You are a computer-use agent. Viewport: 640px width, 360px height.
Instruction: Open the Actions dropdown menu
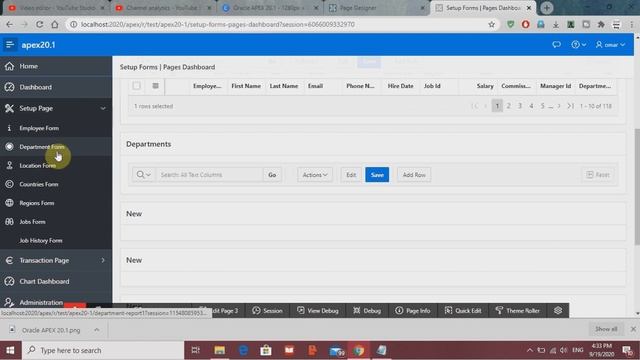315,175
